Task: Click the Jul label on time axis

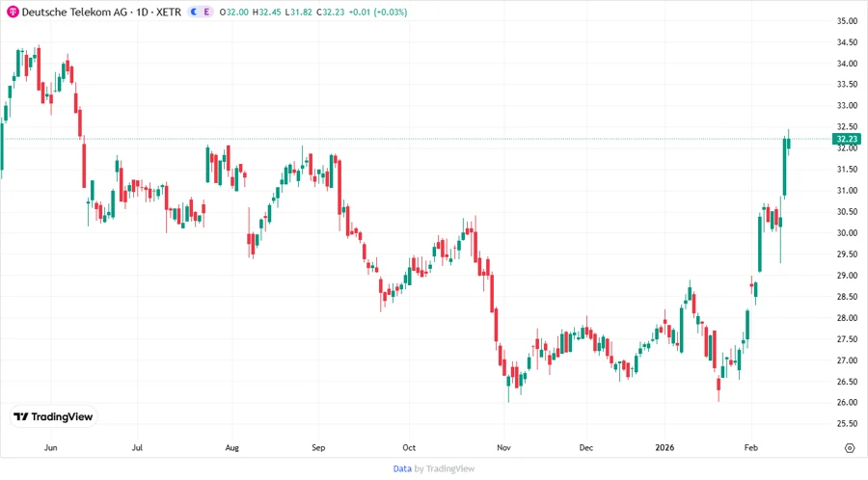Action: coord(137,447)
